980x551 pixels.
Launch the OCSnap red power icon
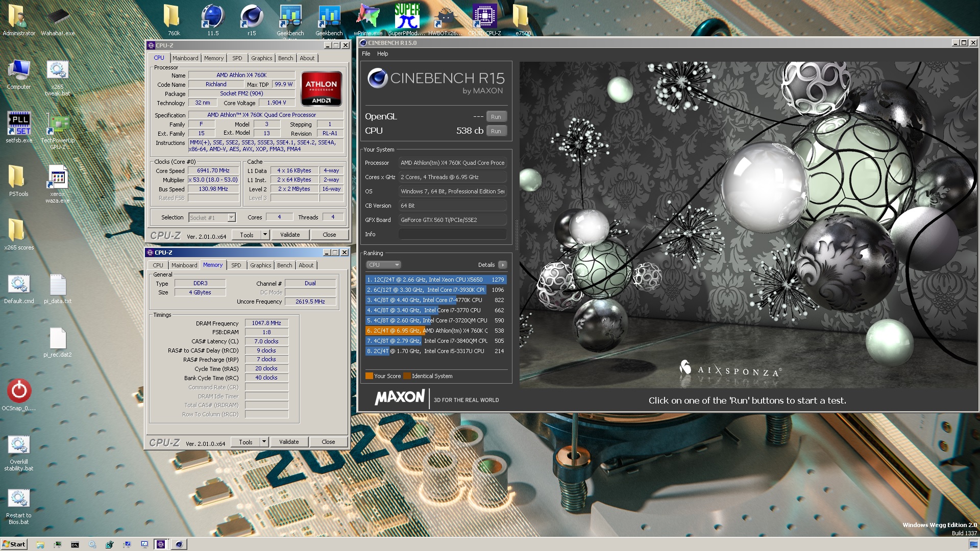(x=19, y=394)
